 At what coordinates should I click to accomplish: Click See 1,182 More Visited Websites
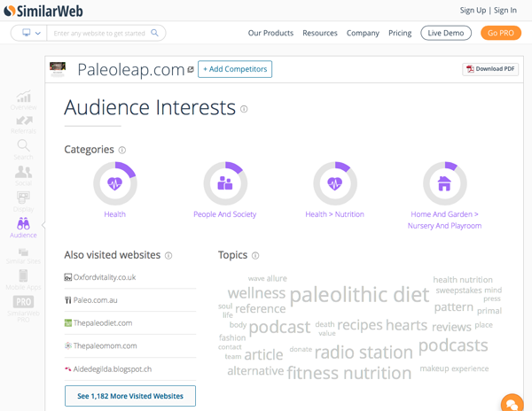[x=130, y=396]
